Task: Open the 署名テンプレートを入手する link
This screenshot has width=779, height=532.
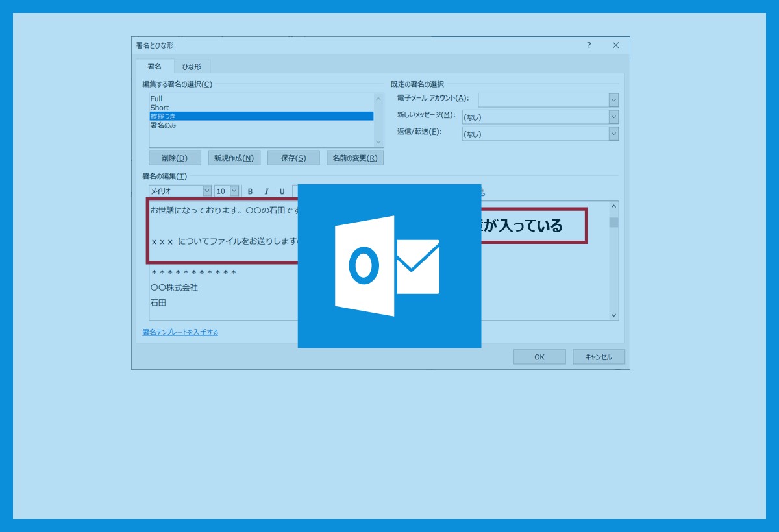Action: (180, 332)
